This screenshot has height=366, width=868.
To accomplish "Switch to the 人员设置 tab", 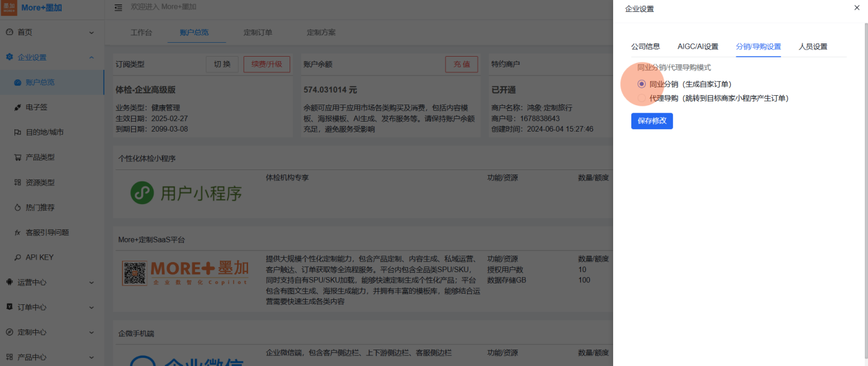I will tap(813, 47).
